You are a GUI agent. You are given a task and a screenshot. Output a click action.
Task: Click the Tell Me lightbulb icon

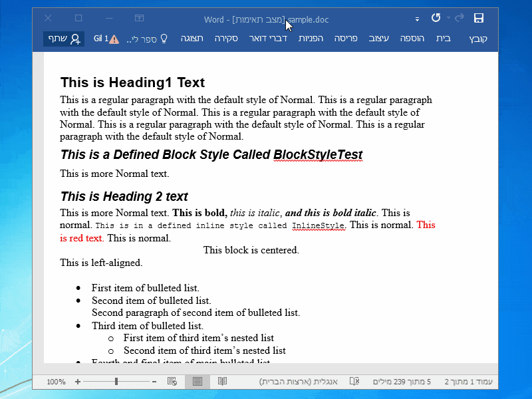coord(164,39)
